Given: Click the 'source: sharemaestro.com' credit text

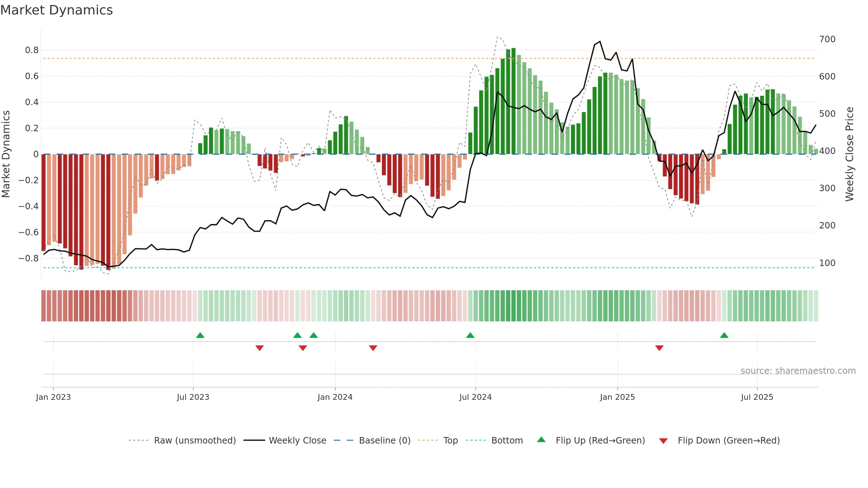Looking at the screenshot, I should coord(798,371).
